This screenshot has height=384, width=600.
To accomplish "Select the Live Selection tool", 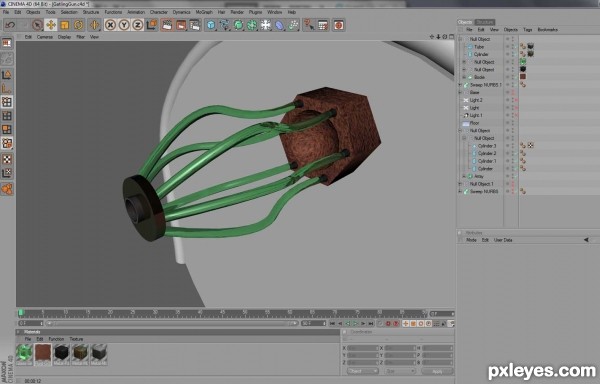I will (x=37, y=25).
